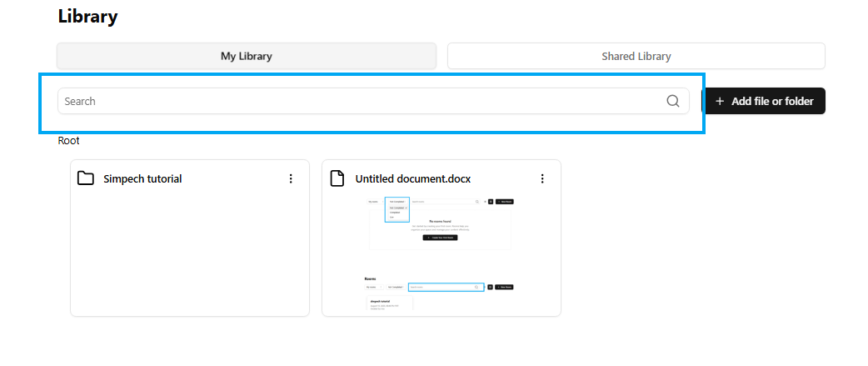The image size is (868, 366).
Task: Click the highlighted dropdown in the document preview
Action: click(x=397, y=209)
